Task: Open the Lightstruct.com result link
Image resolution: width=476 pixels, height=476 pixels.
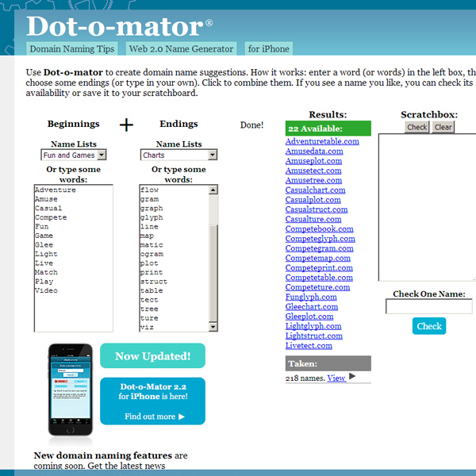Action: (314, 336)
